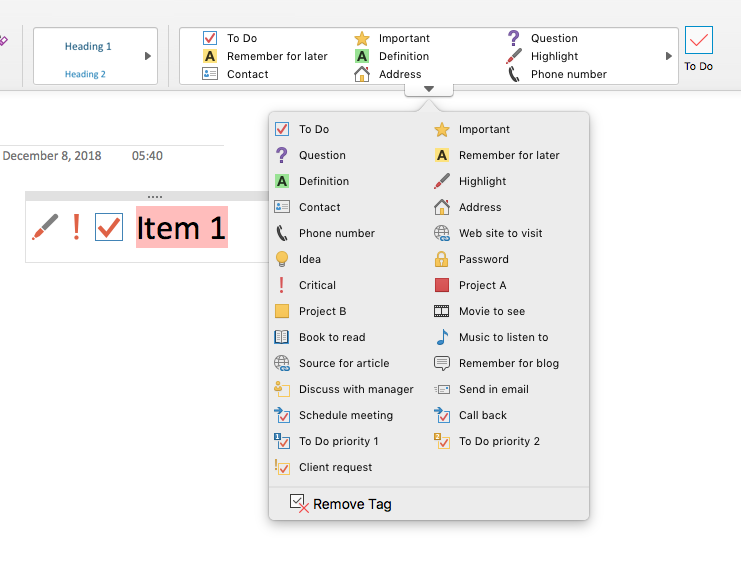Click the note container drag handle dots

[155, 196]
